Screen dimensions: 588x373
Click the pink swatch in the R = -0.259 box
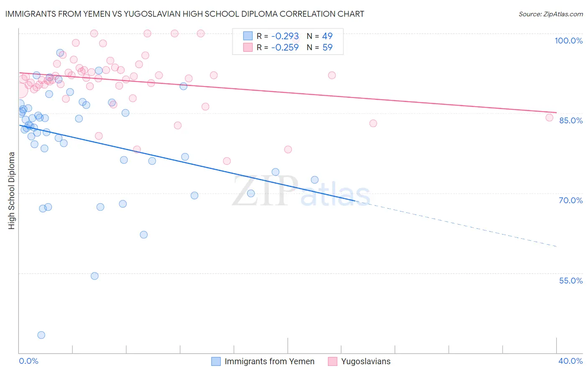[248, 47]
